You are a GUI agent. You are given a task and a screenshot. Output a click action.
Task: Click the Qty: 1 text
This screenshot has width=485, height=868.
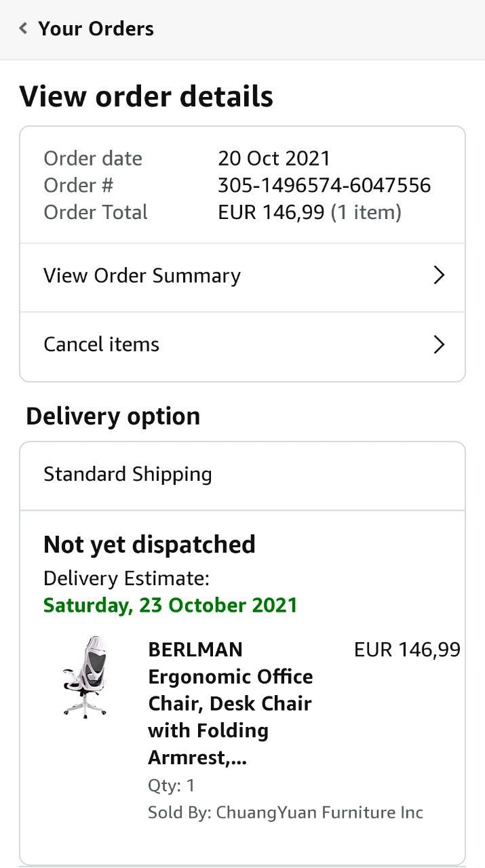(171, 785)
